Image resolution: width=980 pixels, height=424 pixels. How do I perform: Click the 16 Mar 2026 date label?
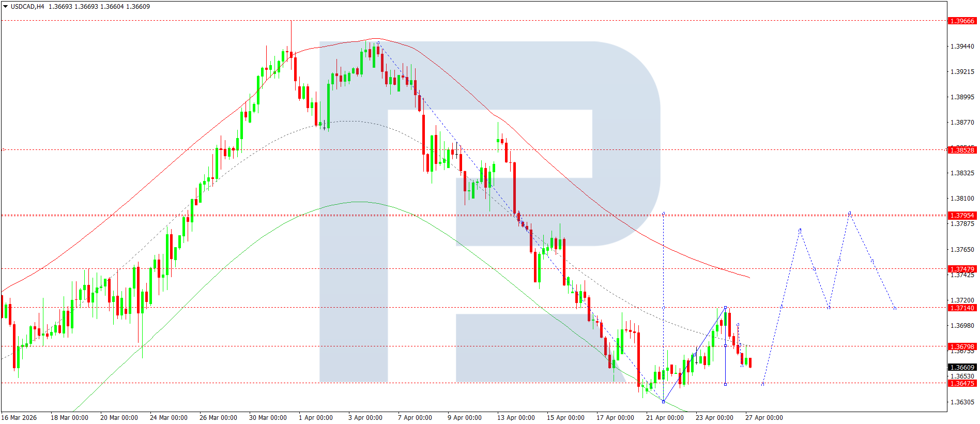[19, 418]
